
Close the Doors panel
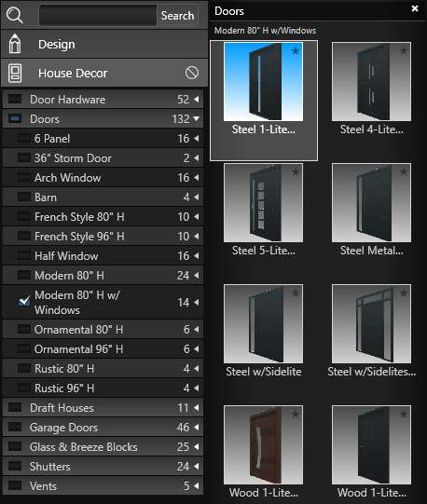pyautogui.click(x=415, y=8)
